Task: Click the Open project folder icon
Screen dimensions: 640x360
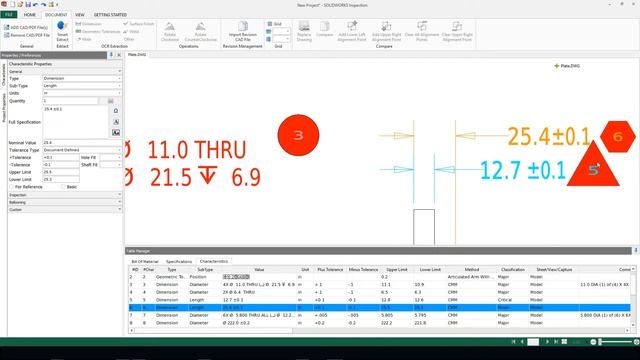Action: [x=20, y=4]
